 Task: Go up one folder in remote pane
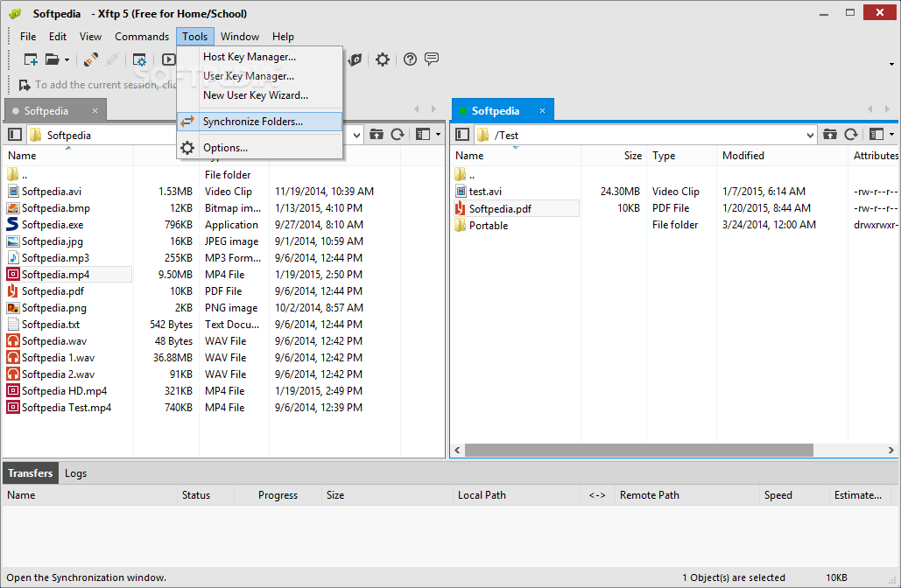tap(830, 135)
